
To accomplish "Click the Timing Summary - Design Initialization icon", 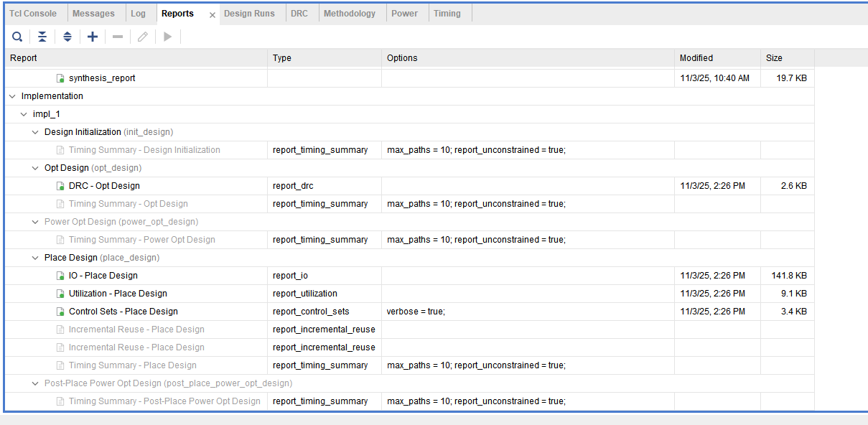I will coord(61,150).
